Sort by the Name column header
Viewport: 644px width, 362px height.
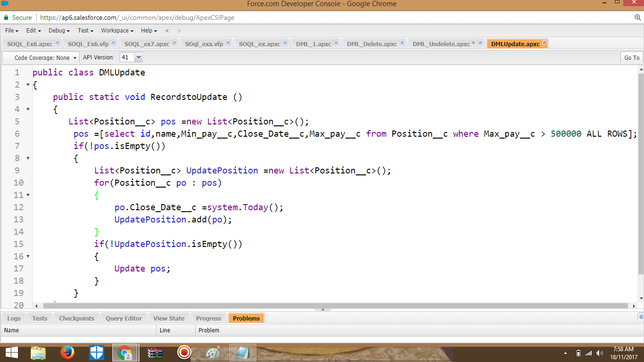coord(78,330)
